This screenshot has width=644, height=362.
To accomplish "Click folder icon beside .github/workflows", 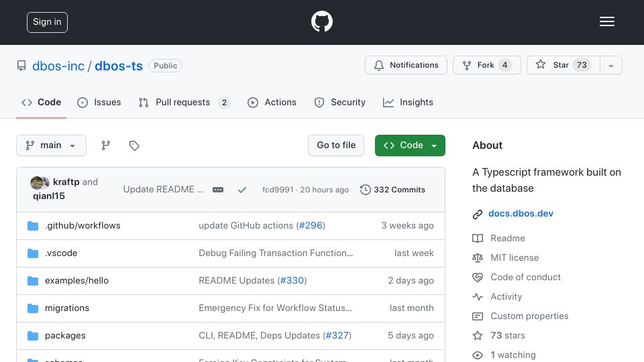I will tap(33, 226).
